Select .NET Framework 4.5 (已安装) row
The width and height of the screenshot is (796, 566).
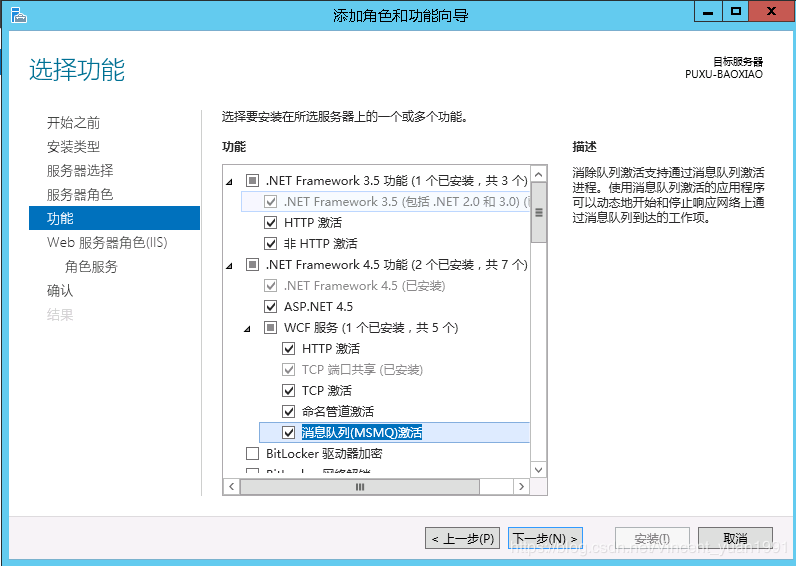364,286
